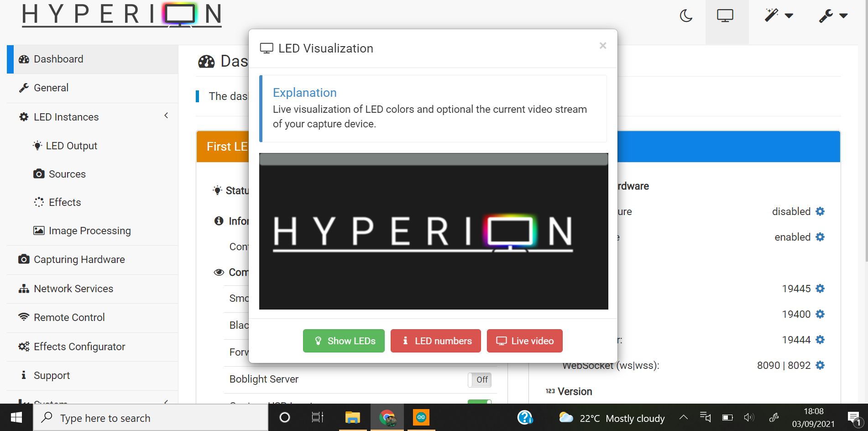Click the LED visualization monitor icon

[x=725, y=16]
